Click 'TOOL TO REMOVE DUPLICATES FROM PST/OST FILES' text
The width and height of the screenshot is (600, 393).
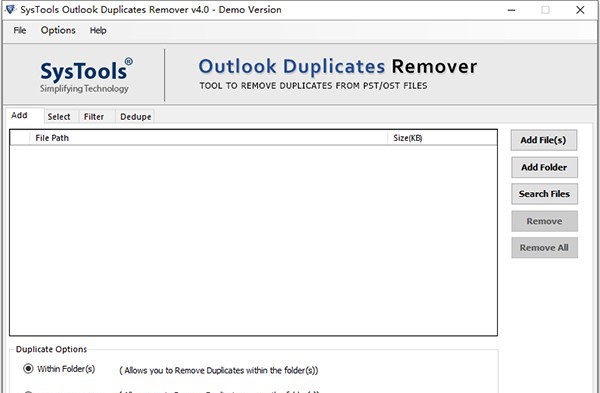coord(313,86)
